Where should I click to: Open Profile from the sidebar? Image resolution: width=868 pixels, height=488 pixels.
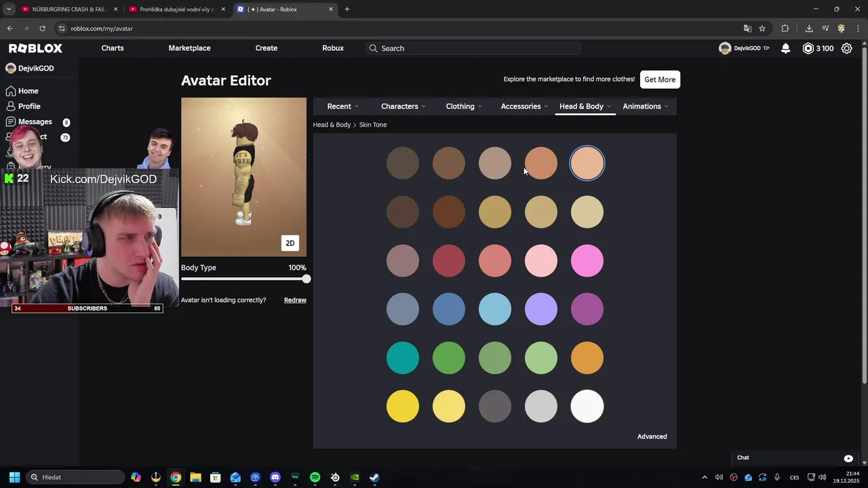click(29, 106)
